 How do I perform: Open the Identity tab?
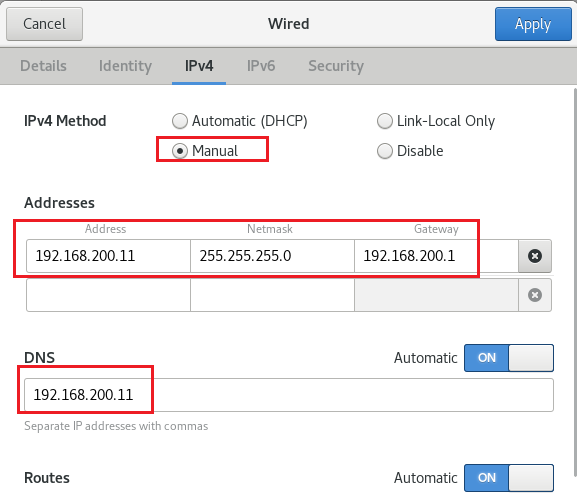click(x=125, y=66)
